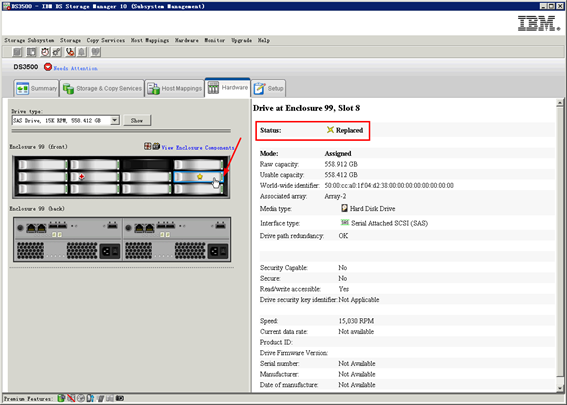567x405 pixels.
Task: Open the Host Mappings menu
Action: pos(150,40)
